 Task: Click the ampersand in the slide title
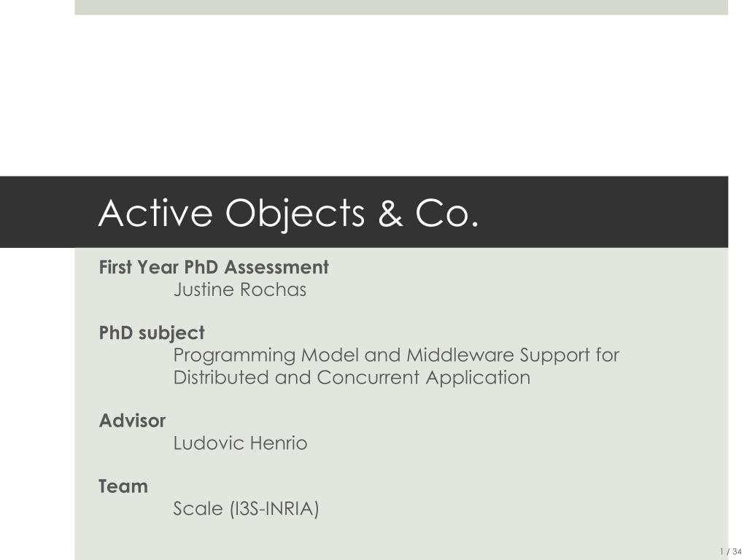click(390, 213)
